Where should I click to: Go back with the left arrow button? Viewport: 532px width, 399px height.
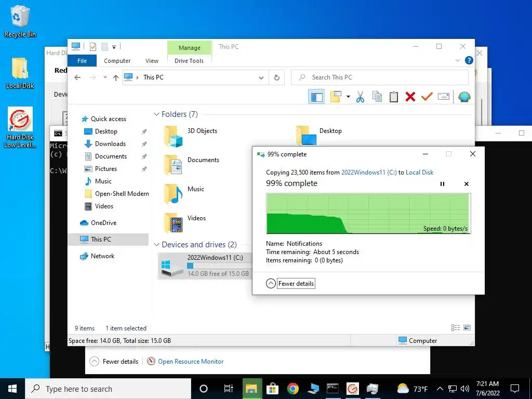(x=77, y=78)
